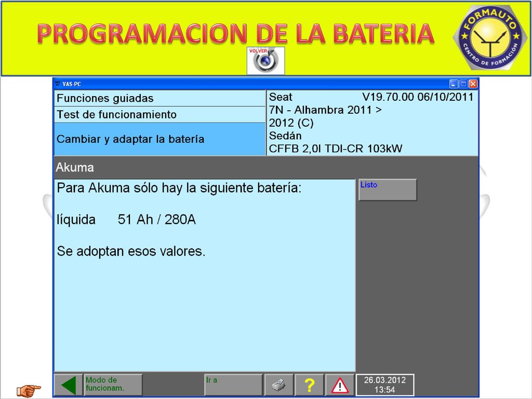Maximize the VAS-PC window
The height and width of the screenshot is (399, 532).
(463, 84)
